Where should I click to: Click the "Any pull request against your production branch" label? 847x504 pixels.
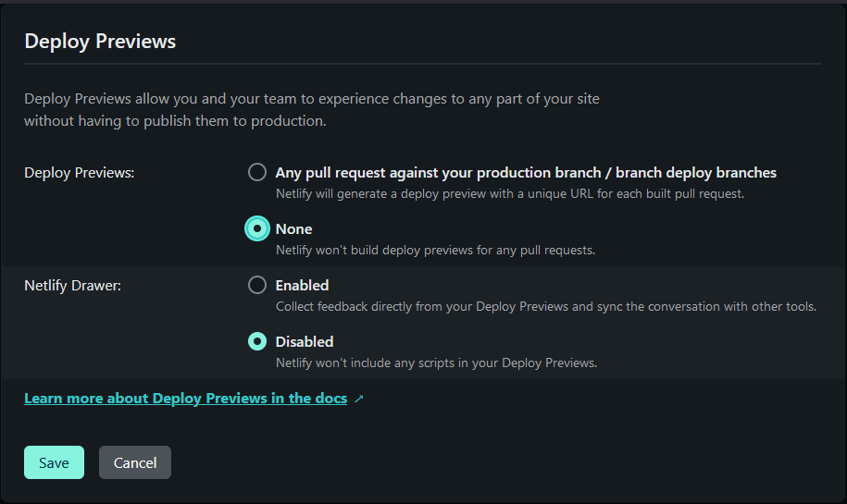click(x=525, y=173)
